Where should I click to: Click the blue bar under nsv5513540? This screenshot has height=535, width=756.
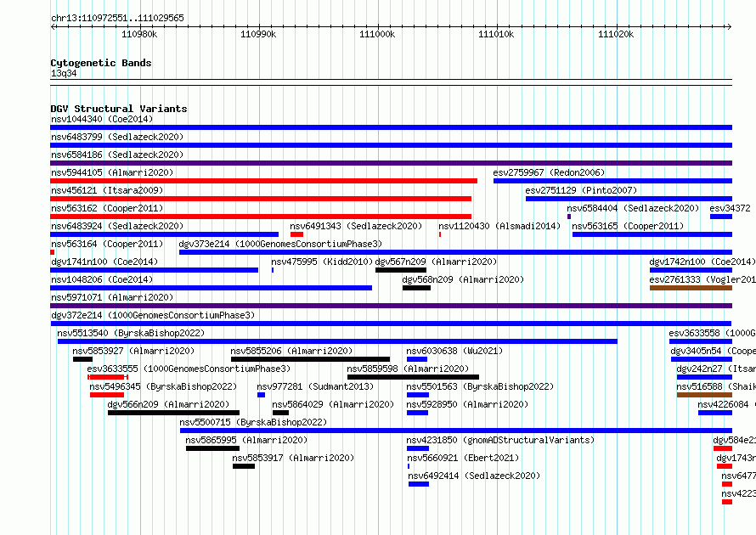337,341
